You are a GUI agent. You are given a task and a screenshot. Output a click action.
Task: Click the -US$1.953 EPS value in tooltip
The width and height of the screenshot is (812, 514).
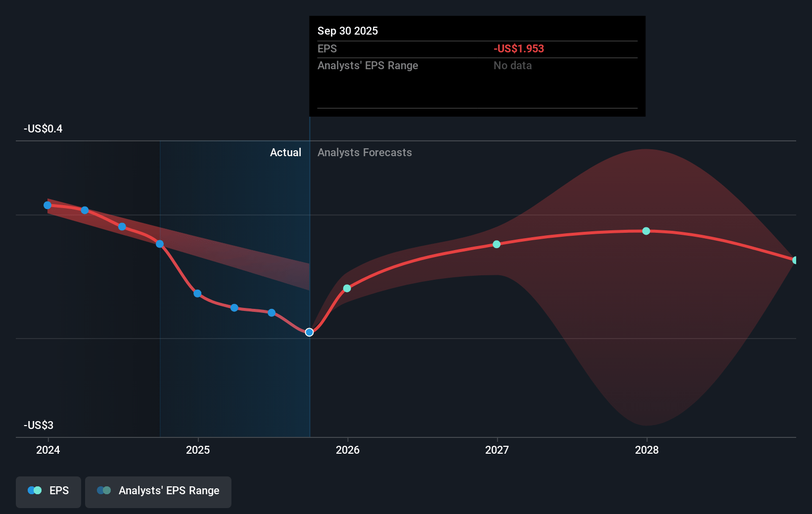(x=518, y=48)
